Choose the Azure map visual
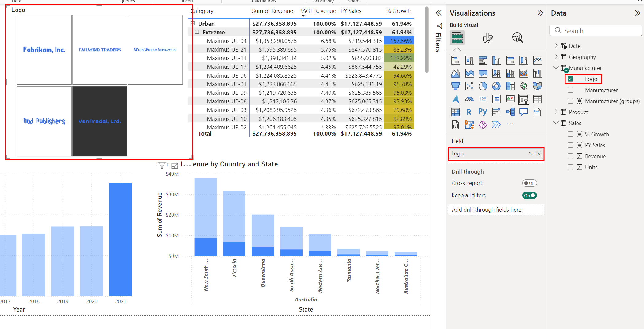 click(456, 99)
